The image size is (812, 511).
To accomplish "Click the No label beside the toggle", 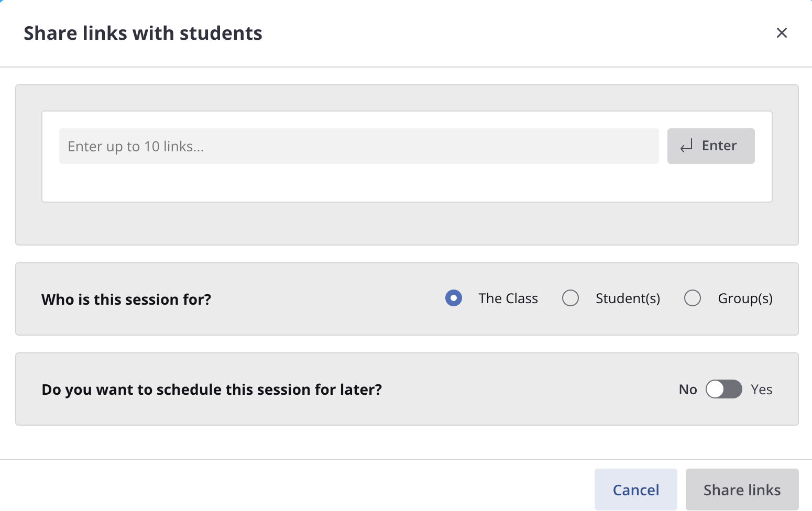I will 687,389.
